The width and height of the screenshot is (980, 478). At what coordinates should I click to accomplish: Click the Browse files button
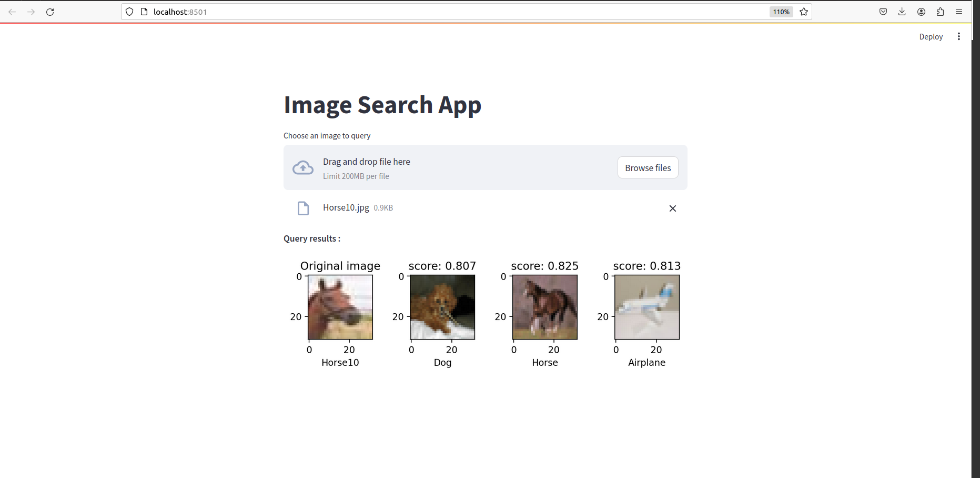tap(648, 168)
